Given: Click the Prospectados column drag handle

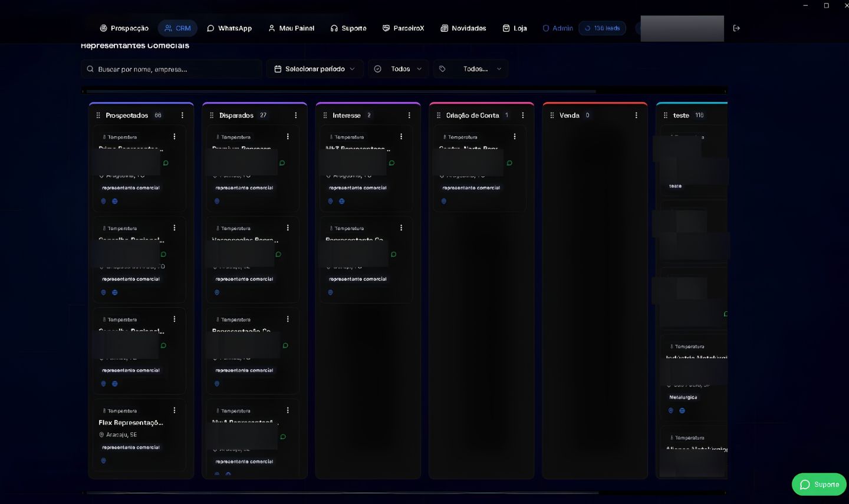Looking at the screenshot, I should click(98, 116).
